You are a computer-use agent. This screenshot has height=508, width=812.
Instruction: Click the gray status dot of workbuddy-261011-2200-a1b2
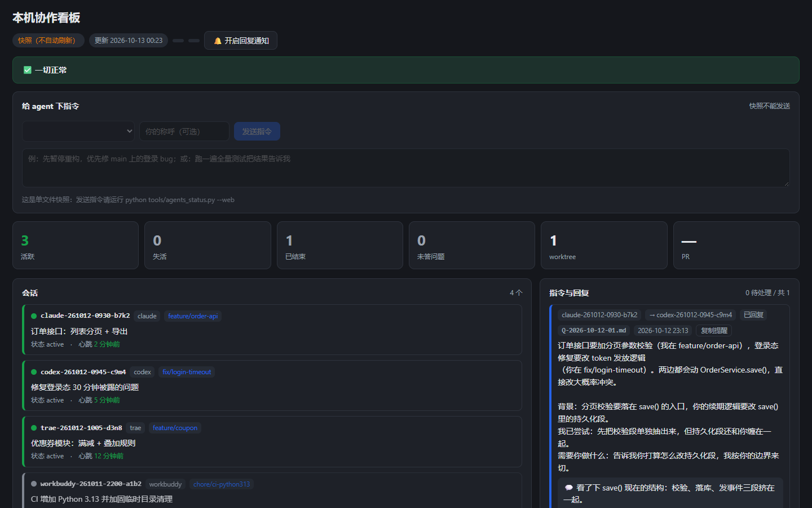[x=34, y=484]
